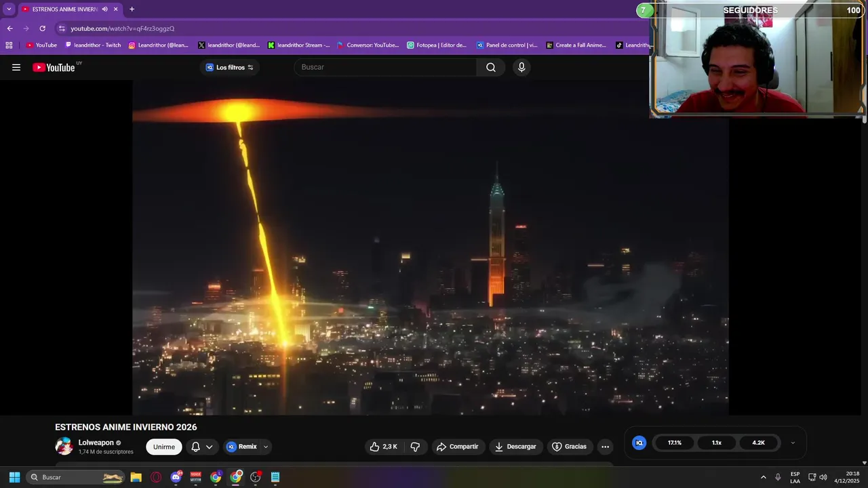Click the Unirme join button

164,447
